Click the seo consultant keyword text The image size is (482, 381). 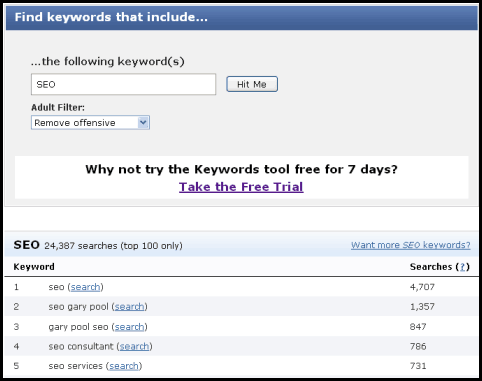[81, 347]
